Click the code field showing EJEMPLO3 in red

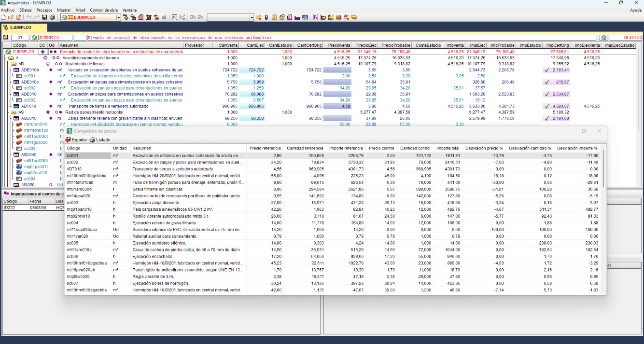click(56, 38)
